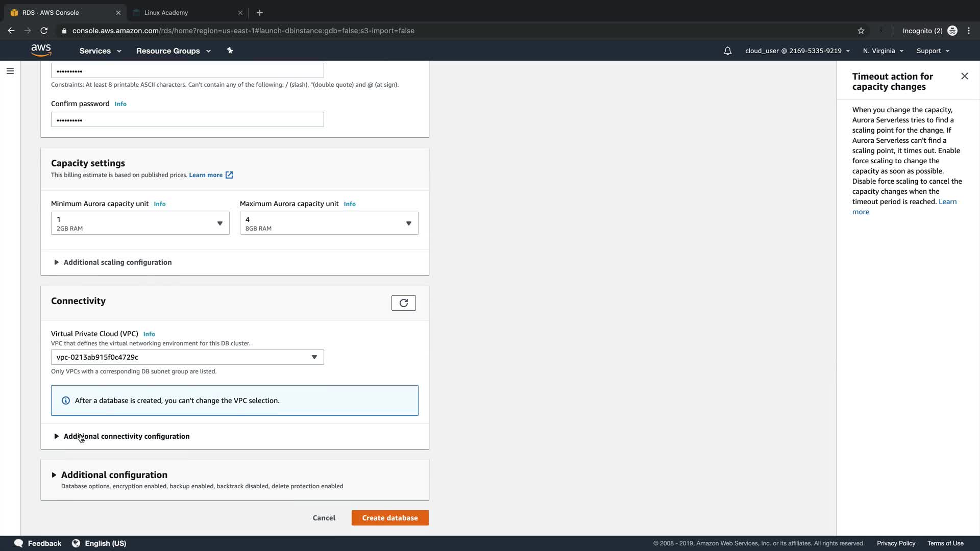Click the Confirm password input field
The image size is (980, 551).
pos(187,120)
